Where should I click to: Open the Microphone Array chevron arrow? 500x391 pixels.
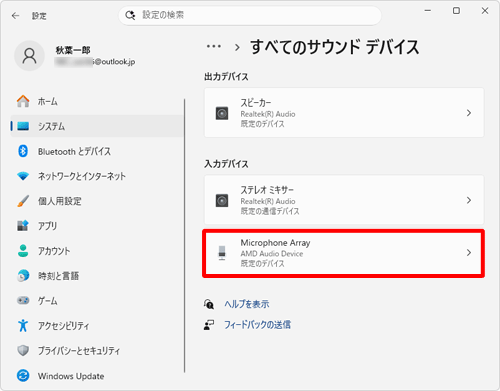469,253
